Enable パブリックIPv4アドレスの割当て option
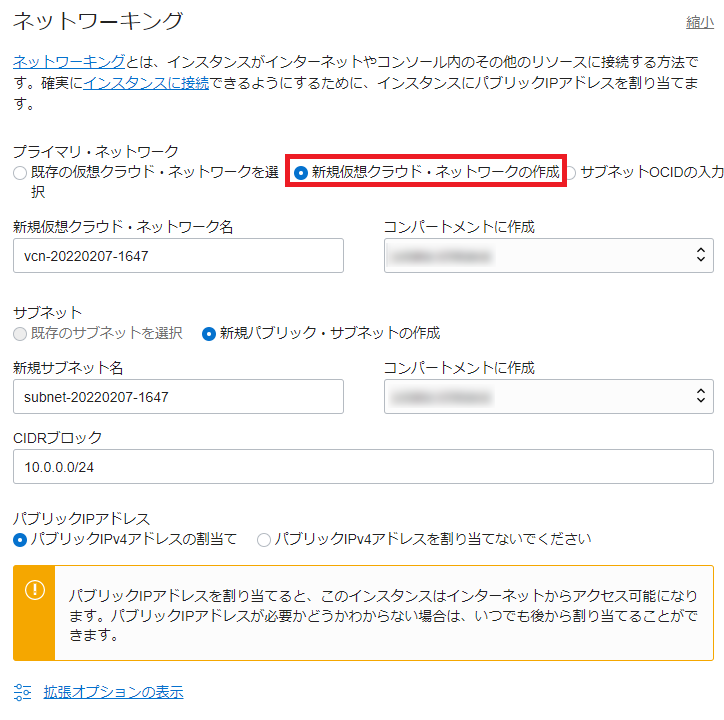 (x=21, y=539)
